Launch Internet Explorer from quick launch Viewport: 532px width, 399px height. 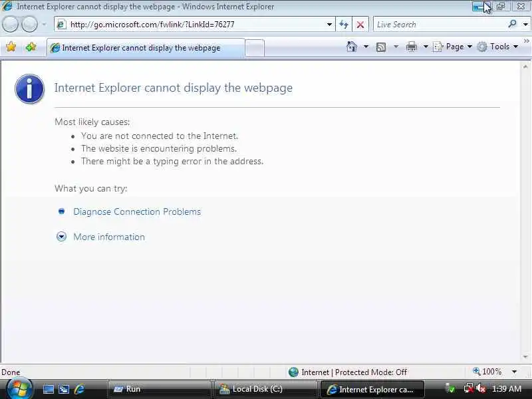tap(79, 389)
